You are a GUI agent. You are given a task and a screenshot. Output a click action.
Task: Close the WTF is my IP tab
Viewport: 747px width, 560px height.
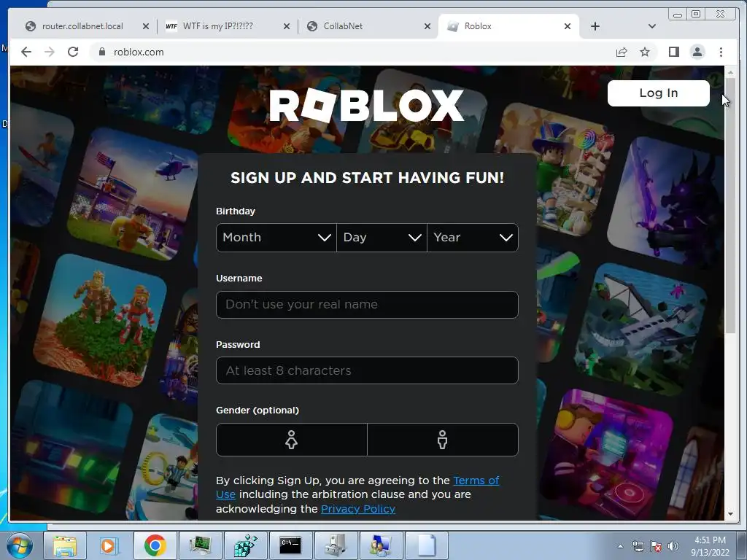pos(286,26)
